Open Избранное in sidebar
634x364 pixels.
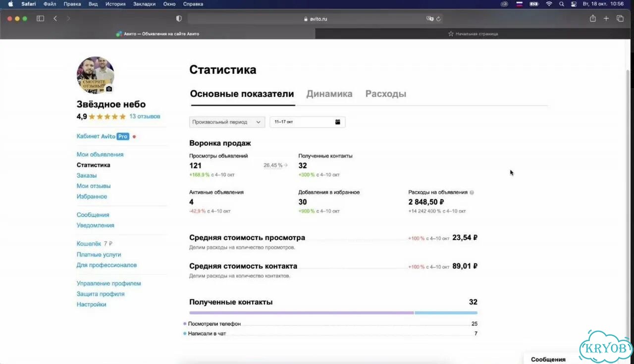tap(92, 197)
